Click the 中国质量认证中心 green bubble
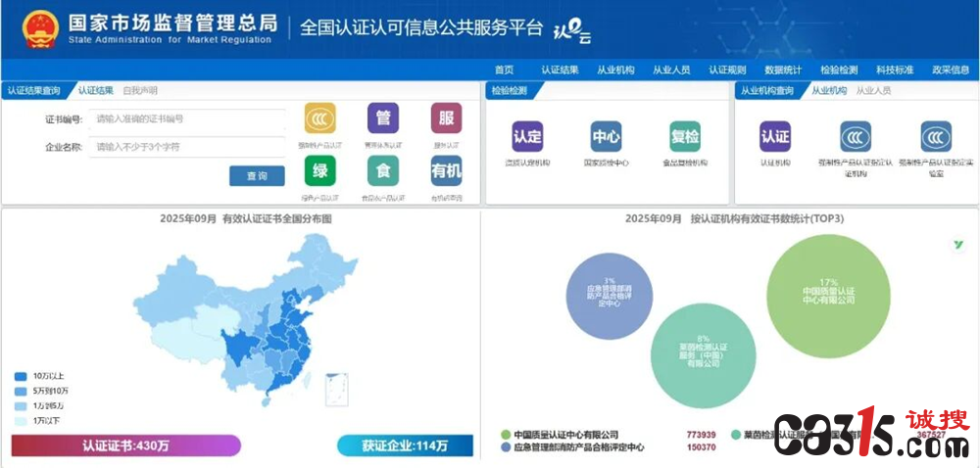 click(x=828, y=296)
